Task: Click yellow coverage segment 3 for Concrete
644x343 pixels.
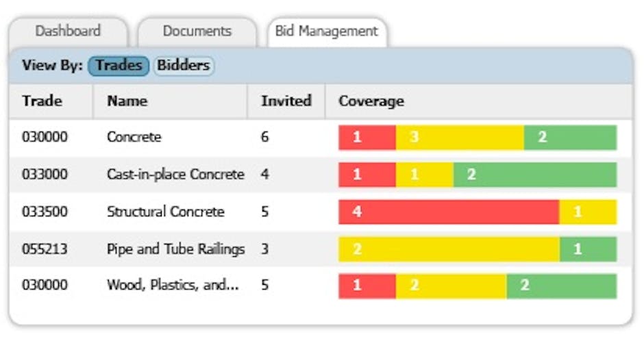Action: tap(460, 138)
